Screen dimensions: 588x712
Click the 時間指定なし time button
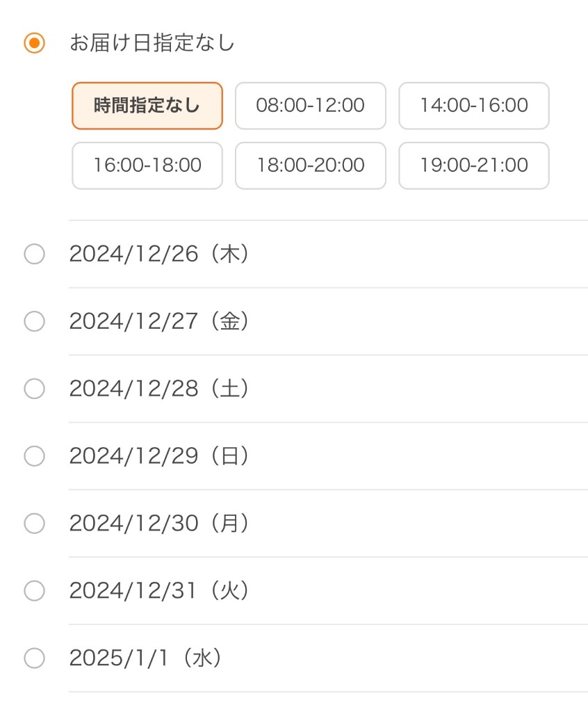[147, 106]
